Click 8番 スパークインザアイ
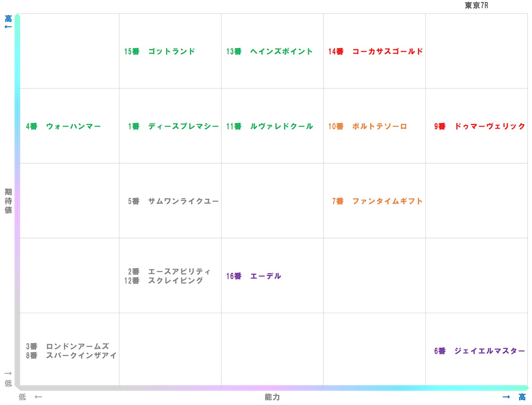Viewport: 532px width, 405px height. 70,355
